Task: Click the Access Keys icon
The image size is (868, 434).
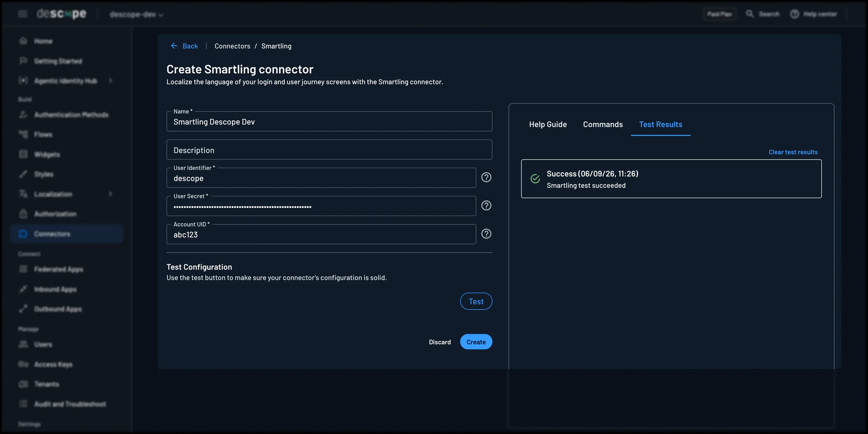Action: pos(23,364)
